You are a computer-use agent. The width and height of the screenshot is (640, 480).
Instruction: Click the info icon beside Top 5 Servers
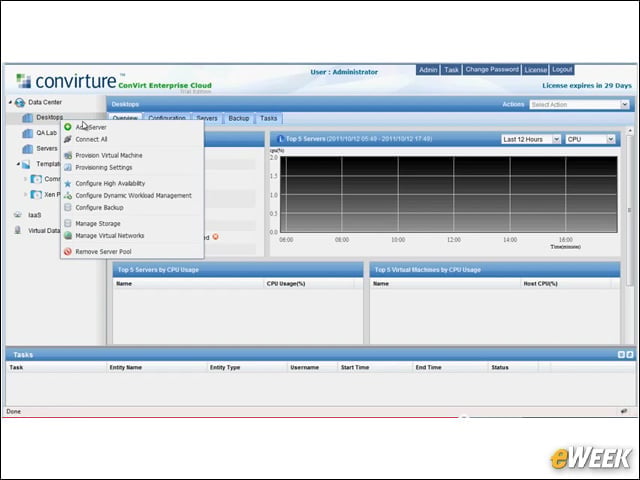280,139
